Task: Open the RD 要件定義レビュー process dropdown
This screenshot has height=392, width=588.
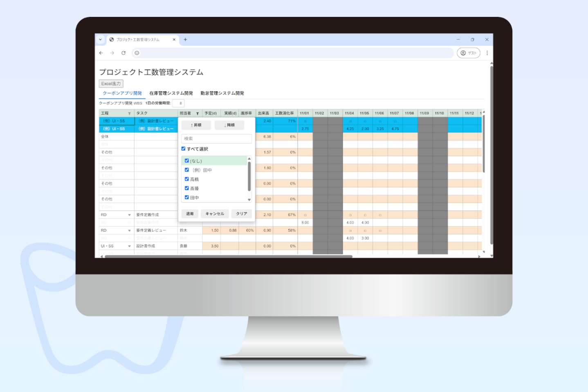Action: [130, 230]
